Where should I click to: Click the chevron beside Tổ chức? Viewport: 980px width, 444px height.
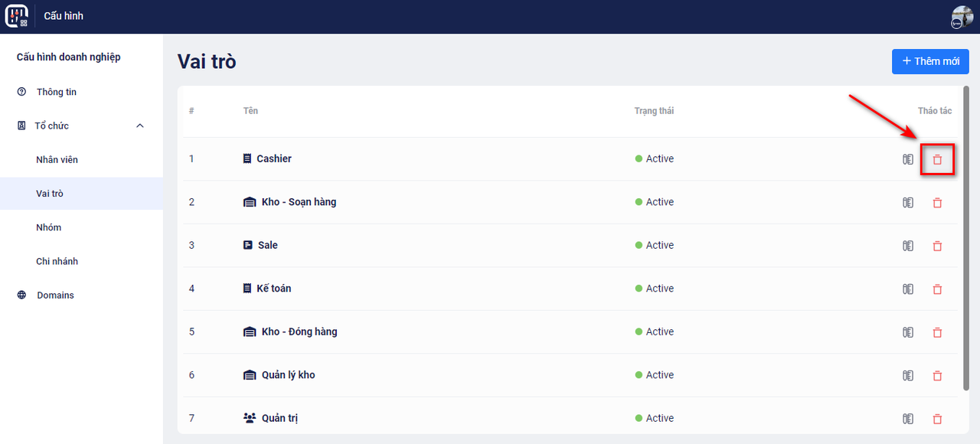point(140,126)
